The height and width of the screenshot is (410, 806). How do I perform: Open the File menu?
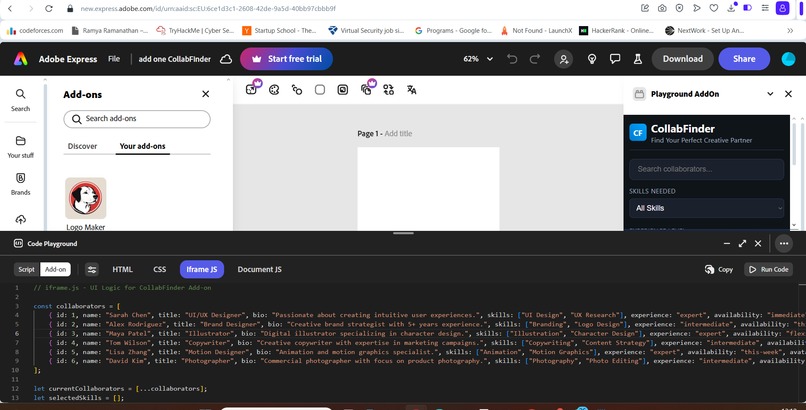click(x=114, y=59)
